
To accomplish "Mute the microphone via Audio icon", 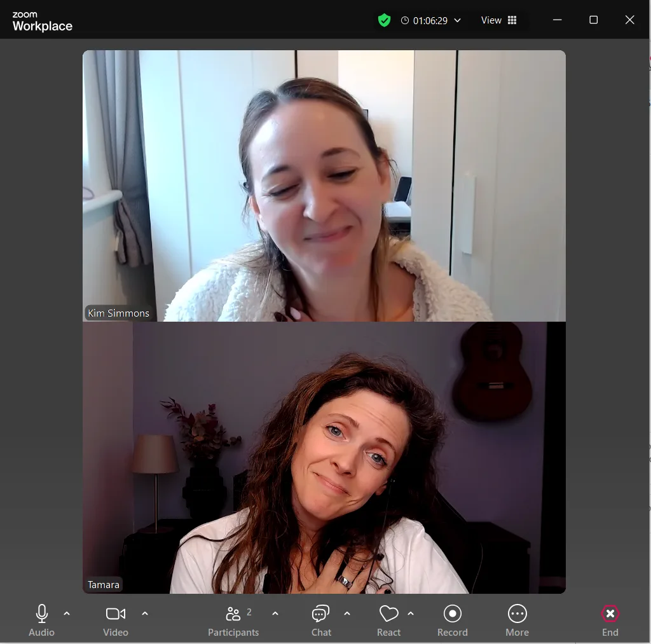I will click(42, 614).
